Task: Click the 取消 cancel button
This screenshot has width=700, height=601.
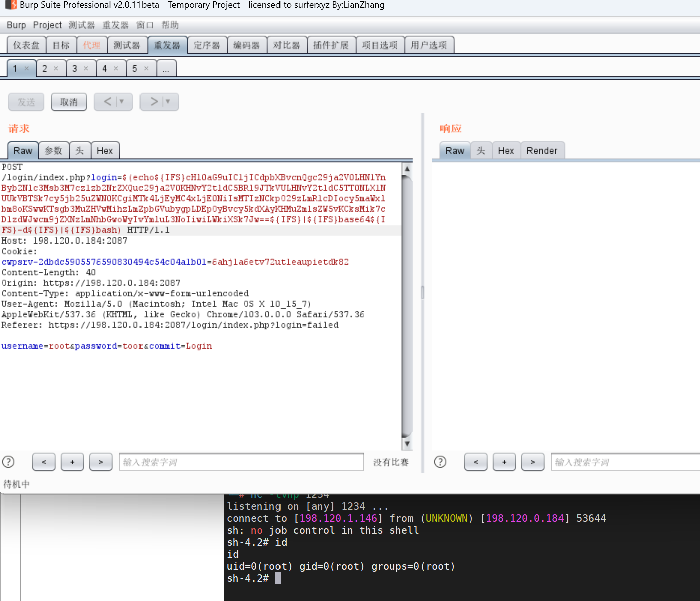Action: click(69, 102)
